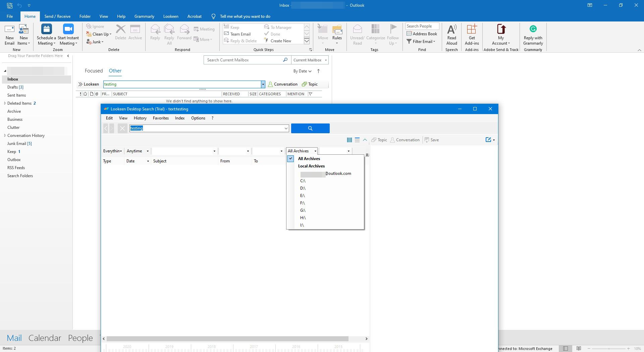Open the Lookeen Index menu
644x352 pixels.
pyautogui.click(x=180, y=118)
